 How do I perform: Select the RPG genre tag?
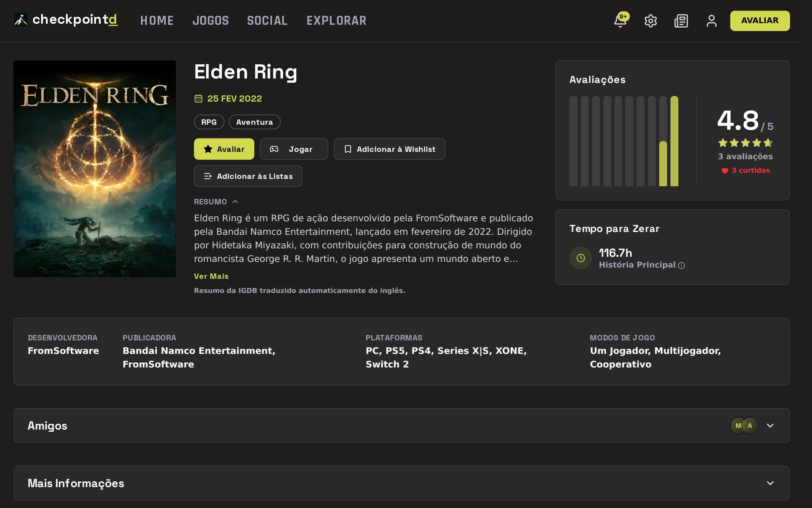click(x=209, y=122)
